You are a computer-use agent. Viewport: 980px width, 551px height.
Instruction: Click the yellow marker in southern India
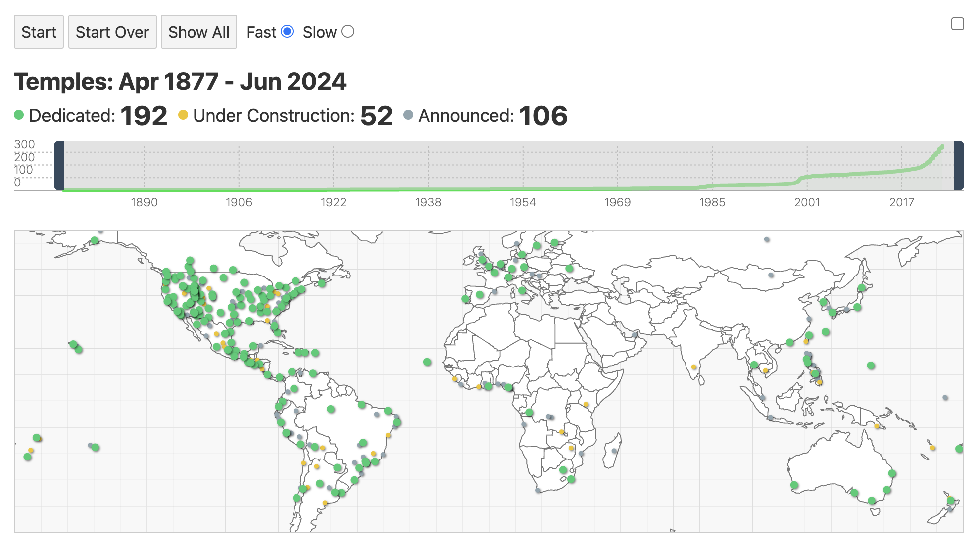coord(694,367)
